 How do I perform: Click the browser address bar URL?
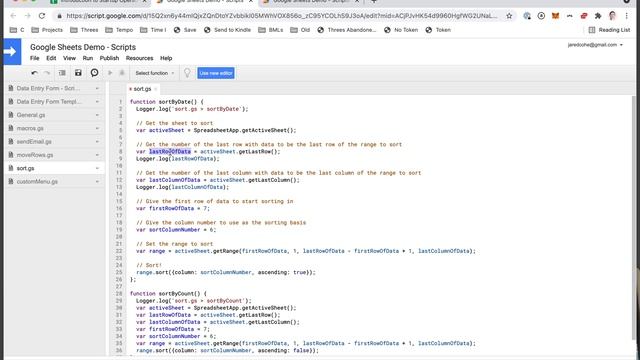pyautogui.click(x=282, y=16)
